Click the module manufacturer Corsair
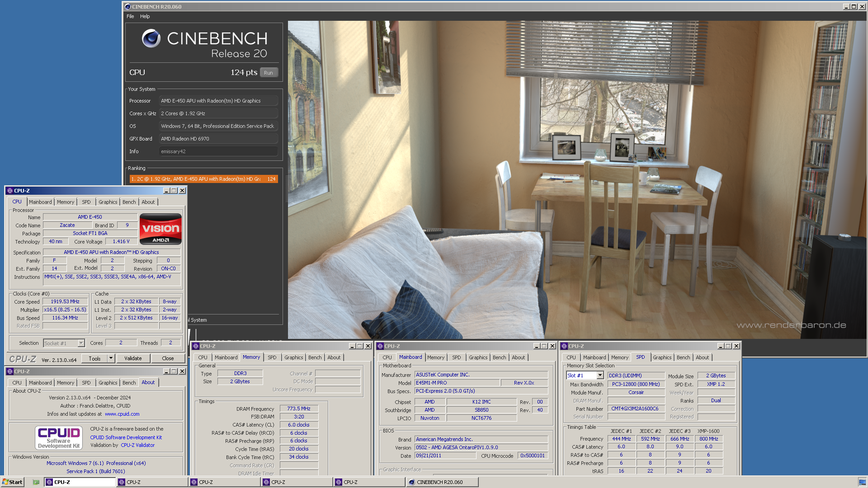Image resolution: width=868 pixels, height=488 pixels. [636, 392]
